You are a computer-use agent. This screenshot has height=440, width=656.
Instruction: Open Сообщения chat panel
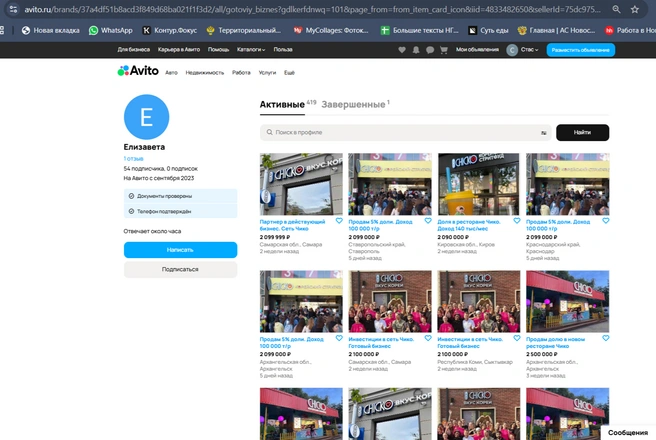[628, 433]
